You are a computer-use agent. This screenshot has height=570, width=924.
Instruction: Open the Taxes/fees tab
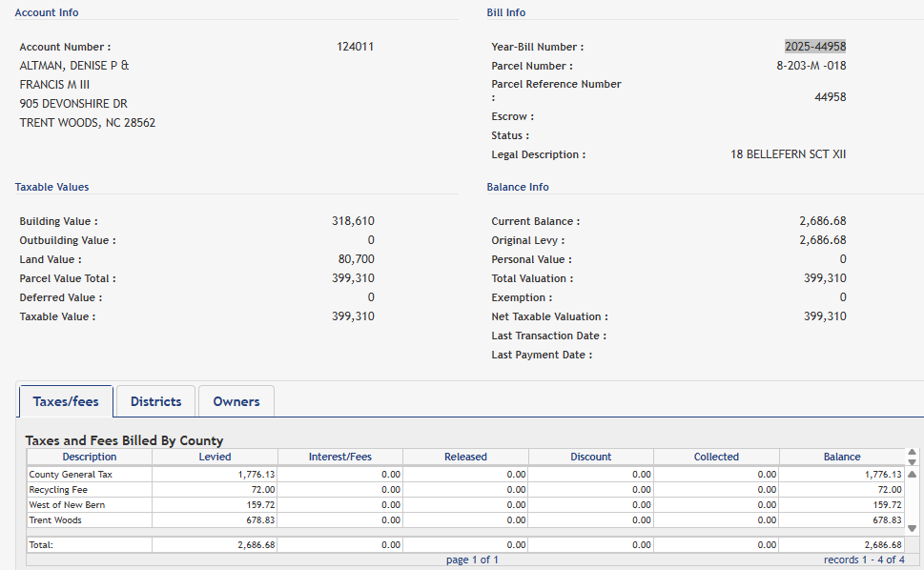click(x=66, y=401)
